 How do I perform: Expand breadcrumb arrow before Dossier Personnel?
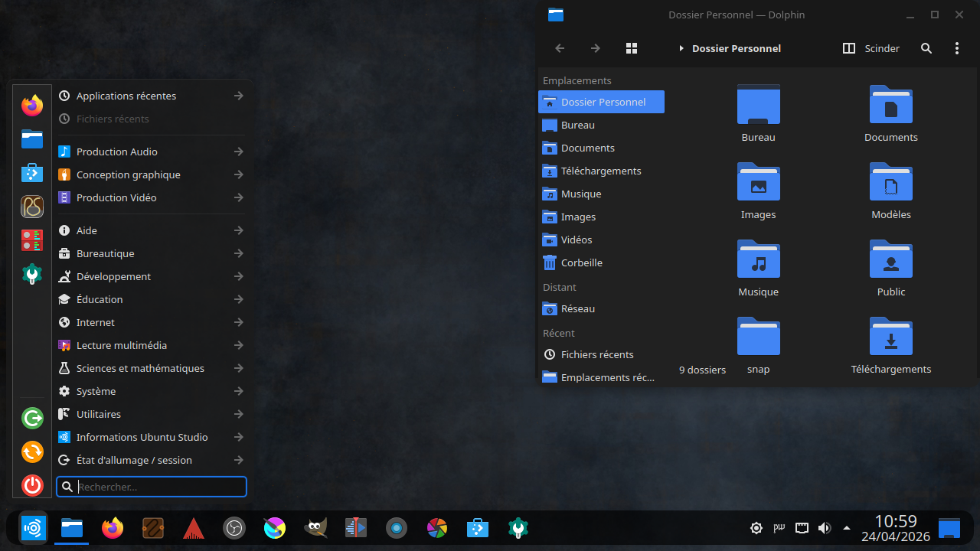click(x=681, y=48)
